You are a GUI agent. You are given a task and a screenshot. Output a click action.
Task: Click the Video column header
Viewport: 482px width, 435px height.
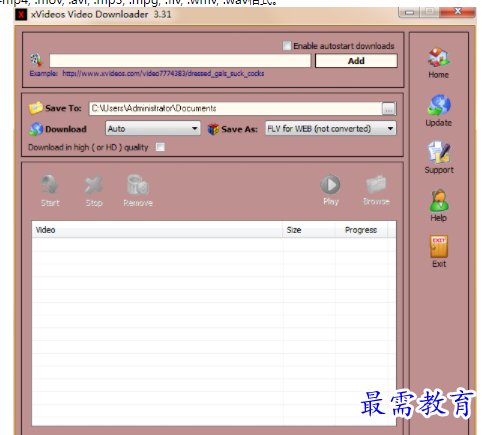click(x=157, y=230)
